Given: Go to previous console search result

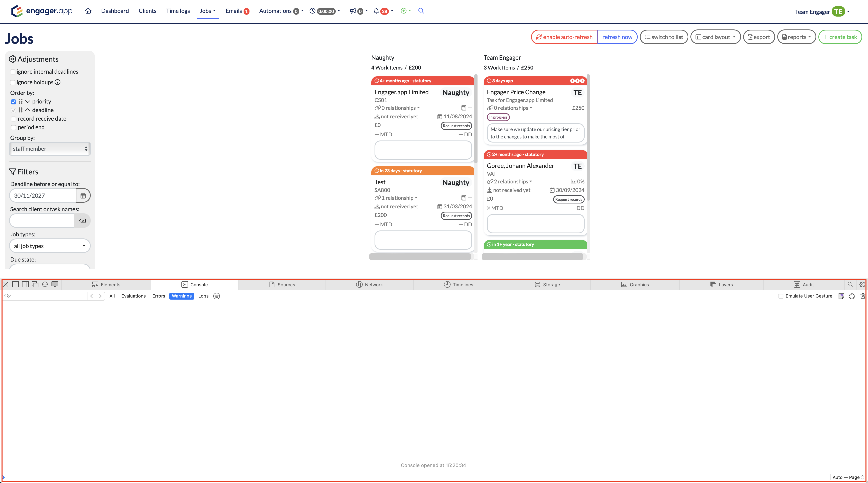Looking at the screenshot, I should pyautogui.click(x=92, y=296).
